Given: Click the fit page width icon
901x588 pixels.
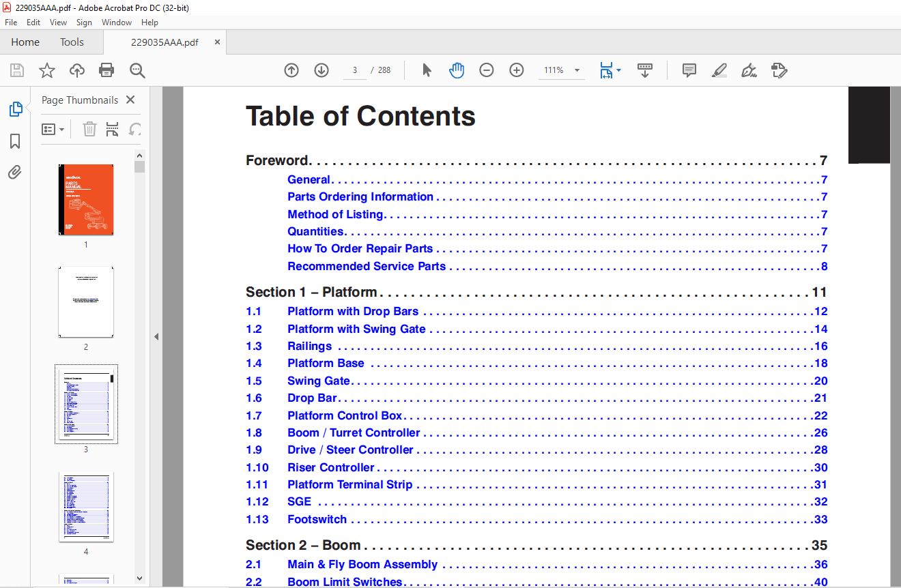Looking at the screenshot, I should tap(605, 70).
